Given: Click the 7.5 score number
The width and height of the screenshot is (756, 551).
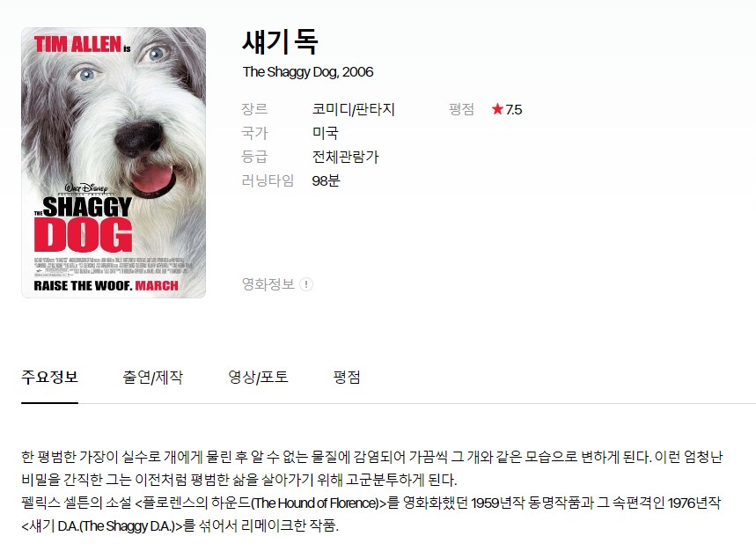Looking at the screenshot, I should pos(514,109).
